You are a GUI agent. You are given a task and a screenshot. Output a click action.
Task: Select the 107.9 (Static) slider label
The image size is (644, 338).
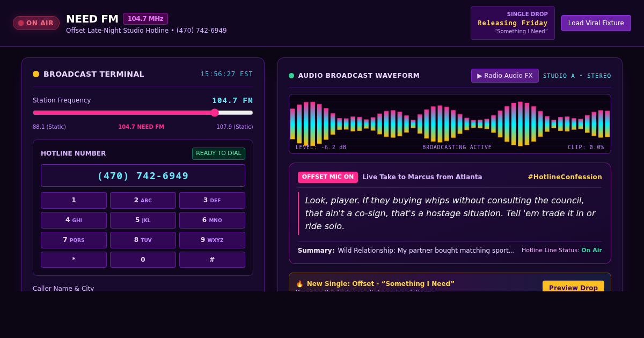click(235, 127)
